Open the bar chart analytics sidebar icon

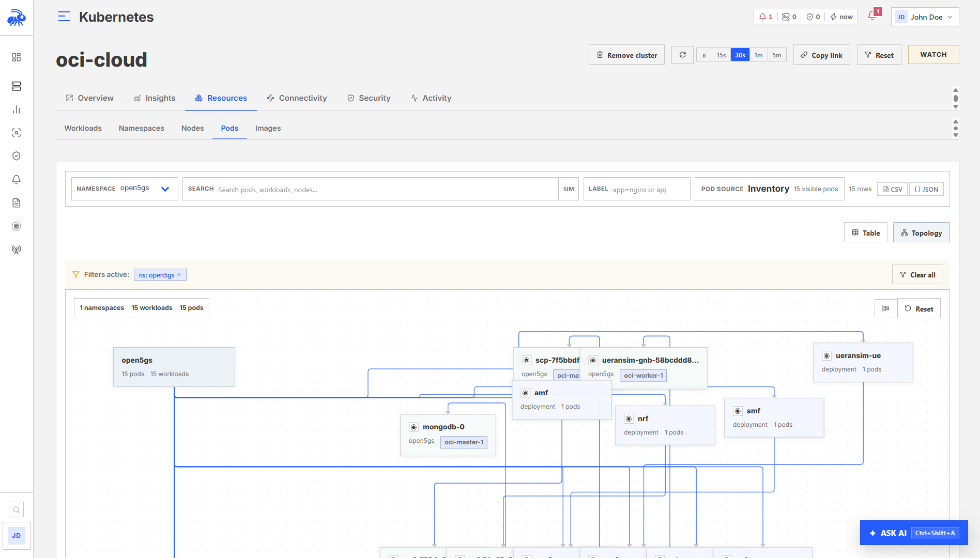(x=17, y=110)
